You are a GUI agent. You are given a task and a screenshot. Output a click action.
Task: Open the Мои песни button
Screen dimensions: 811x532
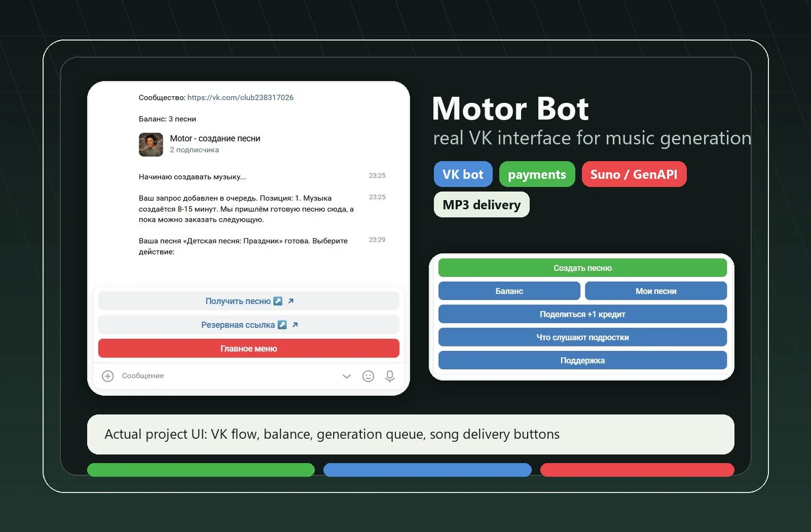(656, 291)
